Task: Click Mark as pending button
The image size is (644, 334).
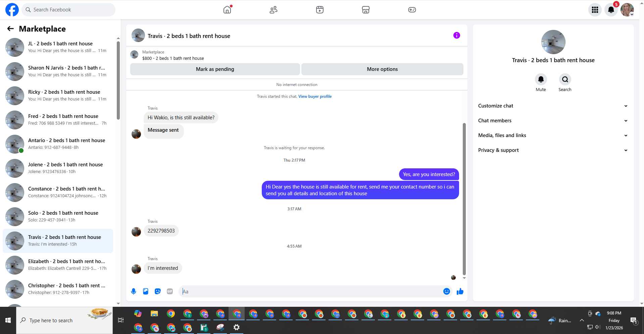Action: [215, 69]
